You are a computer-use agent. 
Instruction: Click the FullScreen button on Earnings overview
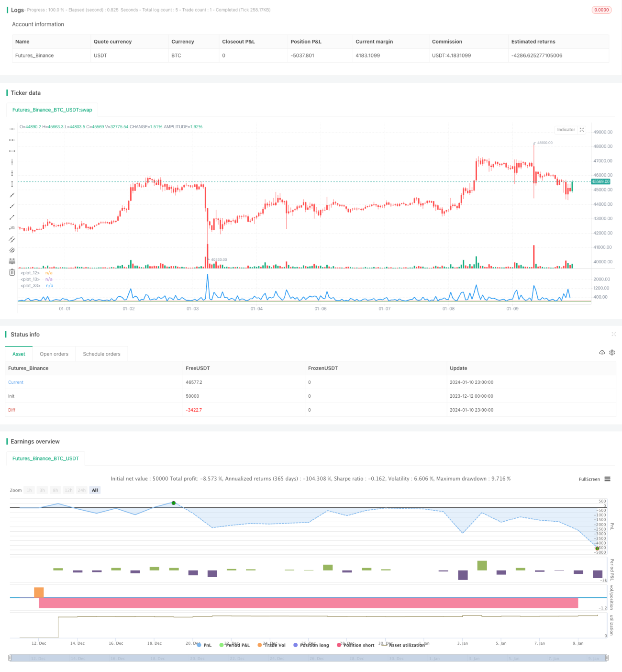pos(589,479)
